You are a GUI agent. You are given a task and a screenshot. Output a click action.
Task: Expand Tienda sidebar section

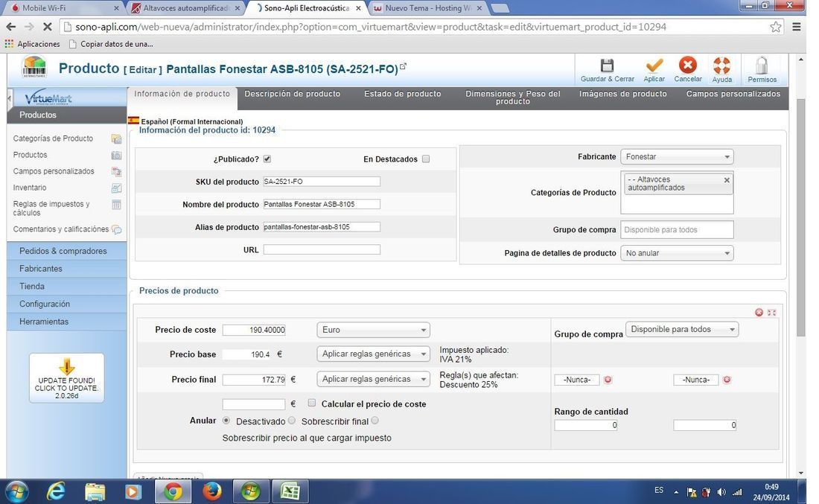click(67, 286)
